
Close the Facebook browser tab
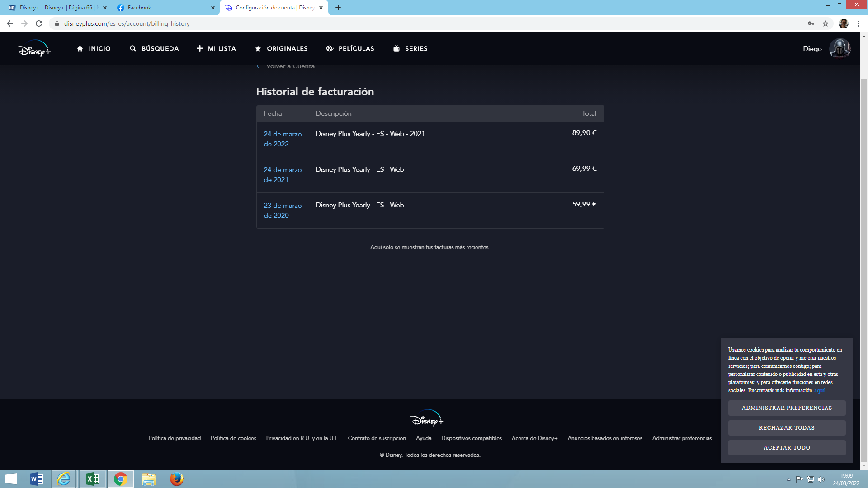tap(213, 8)
